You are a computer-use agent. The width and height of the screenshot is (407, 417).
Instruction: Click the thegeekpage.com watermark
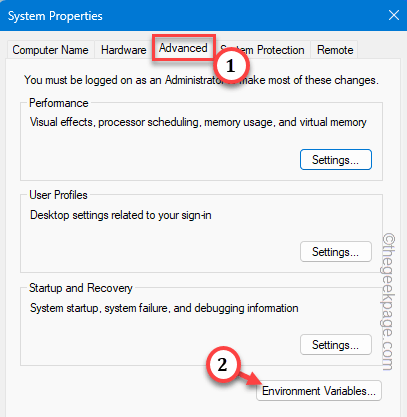pos(388,302)
